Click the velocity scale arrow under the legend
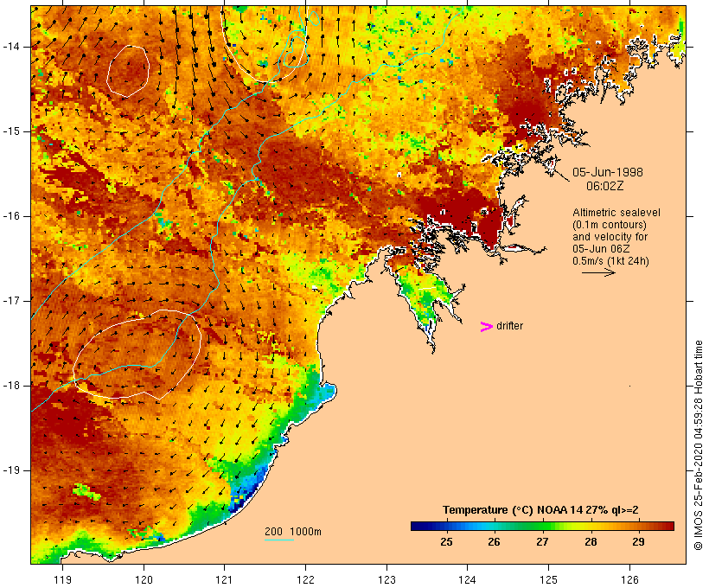 coord(598,272)
